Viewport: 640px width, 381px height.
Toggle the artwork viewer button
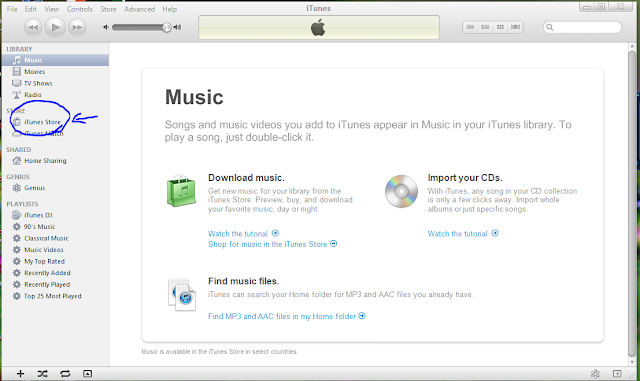(x=87, y=373)
